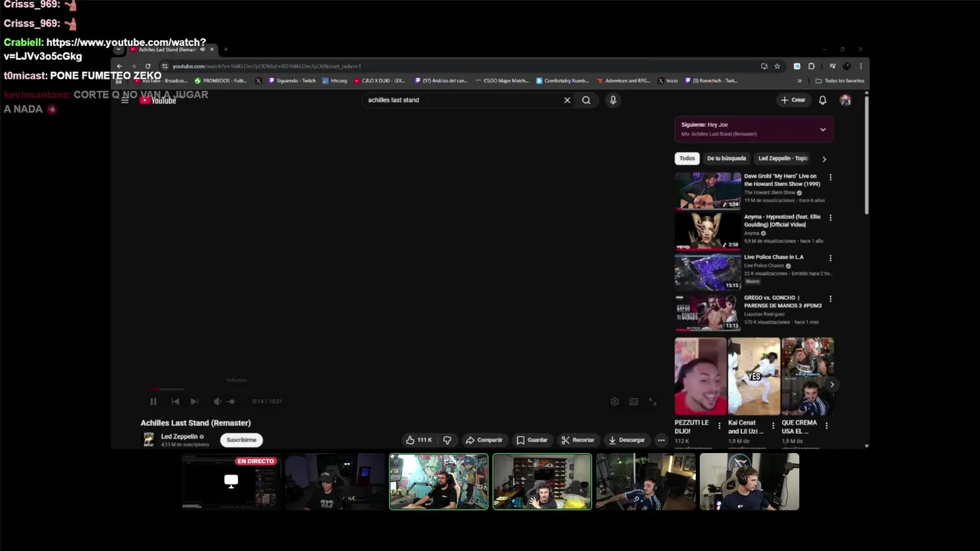Screen dimensions: 980x551
Task: Clear the search box with X
Action: 567,100
